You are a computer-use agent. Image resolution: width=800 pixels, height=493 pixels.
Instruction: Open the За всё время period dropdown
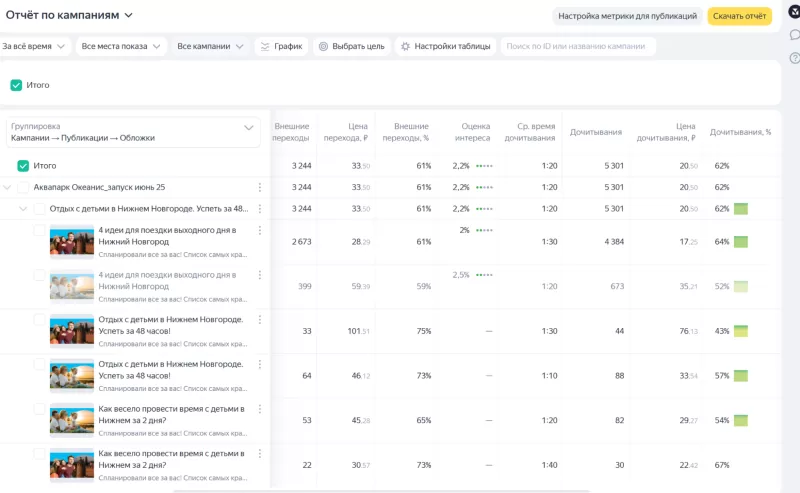[x=34, y=46]
